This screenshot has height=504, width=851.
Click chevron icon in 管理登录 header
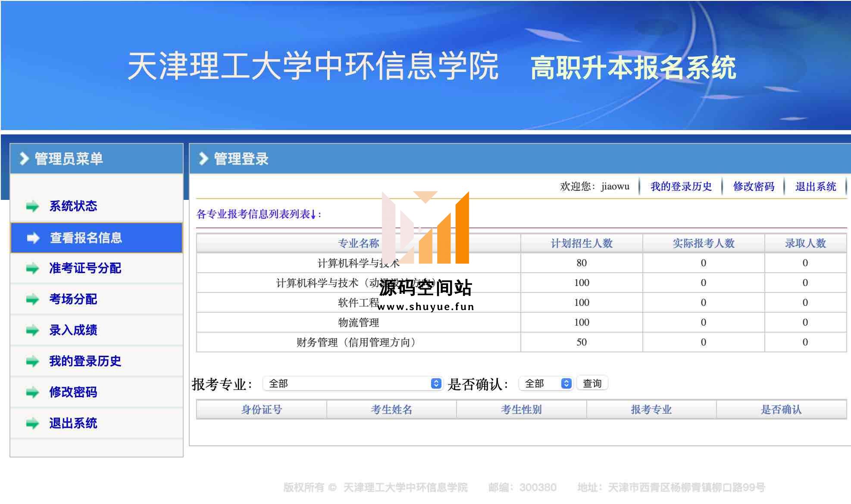[203, 159]
